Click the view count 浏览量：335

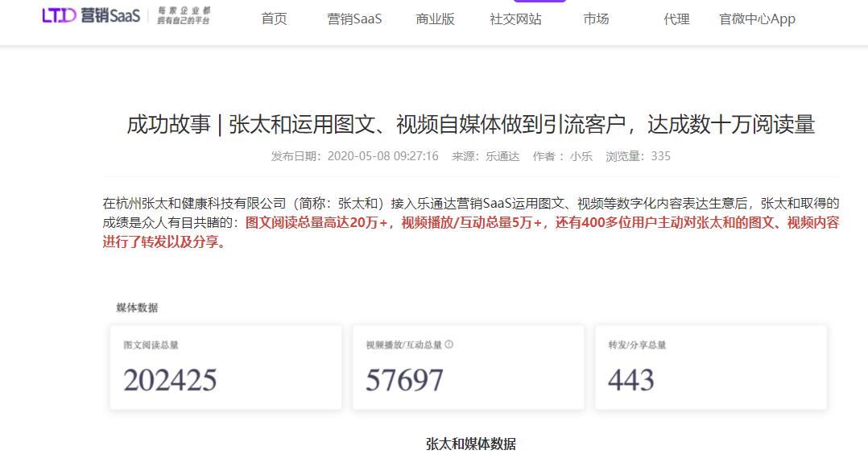[638, 156]
